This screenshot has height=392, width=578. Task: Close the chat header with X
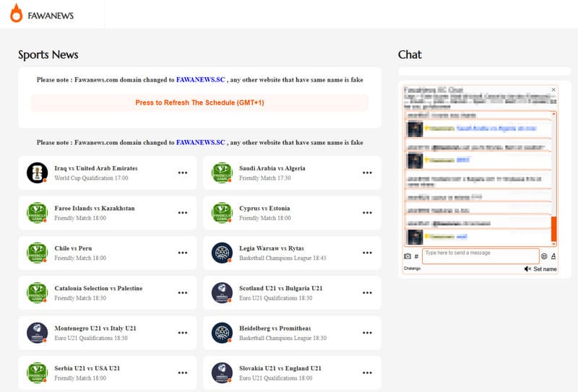tap(553, 90)
